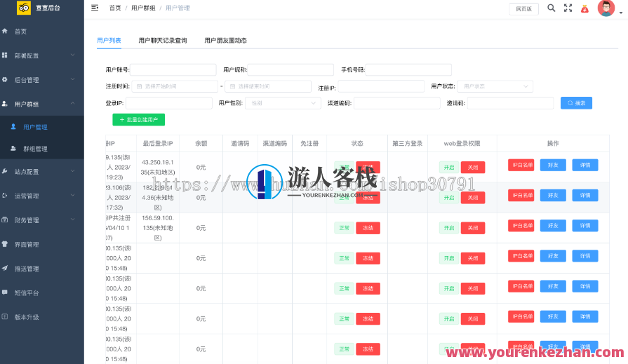This screenshot has width=628, height=364.
Task: Open the 用户性别 dropdown
Action: click(x=283, y=103)
